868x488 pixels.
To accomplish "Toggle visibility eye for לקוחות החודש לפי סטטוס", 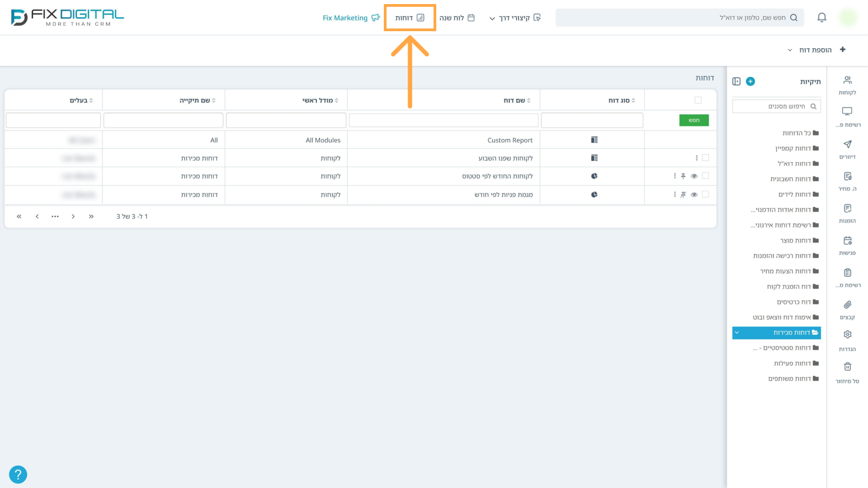I will (x=694, y=176).
